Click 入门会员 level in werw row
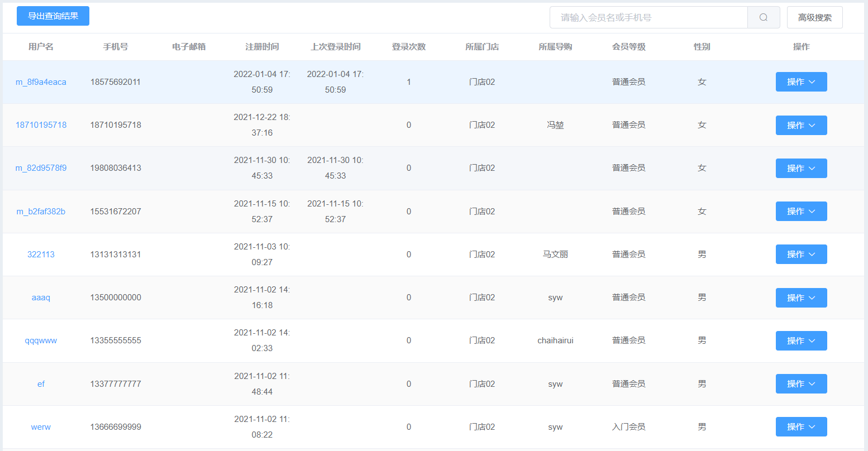This screenshot has height=451, width=868. [x=629, y=427]
